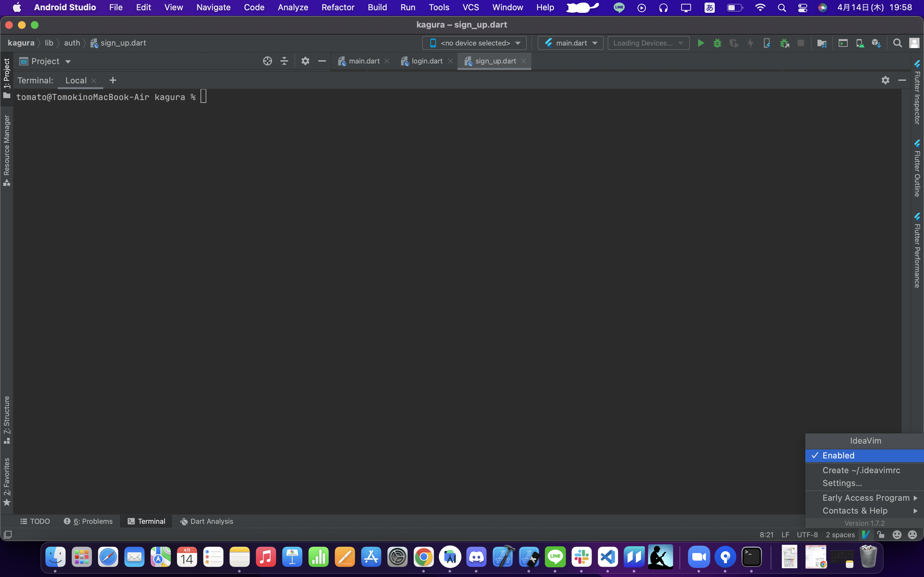
Task: Collapse all nodes in the Project panel
Action: click(284, 61)
